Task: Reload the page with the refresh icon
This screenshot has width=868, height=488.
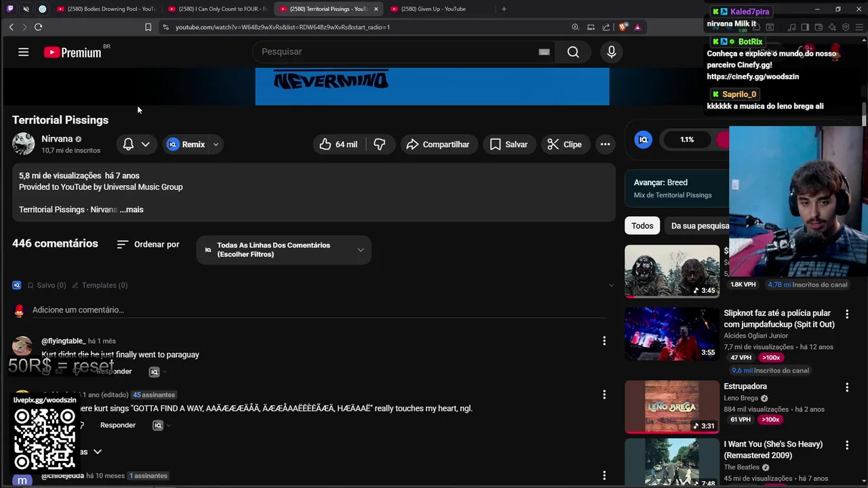Action: 38,27
